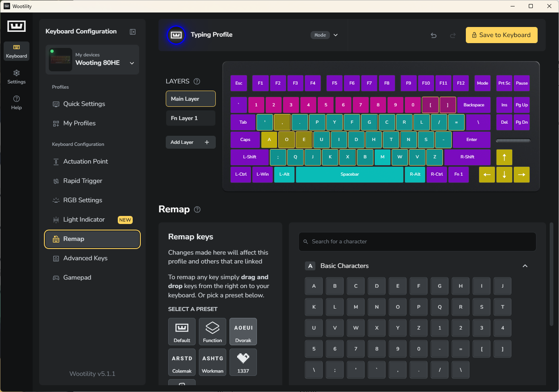Select the left arrow key on keyboard layout

point(487,174)
